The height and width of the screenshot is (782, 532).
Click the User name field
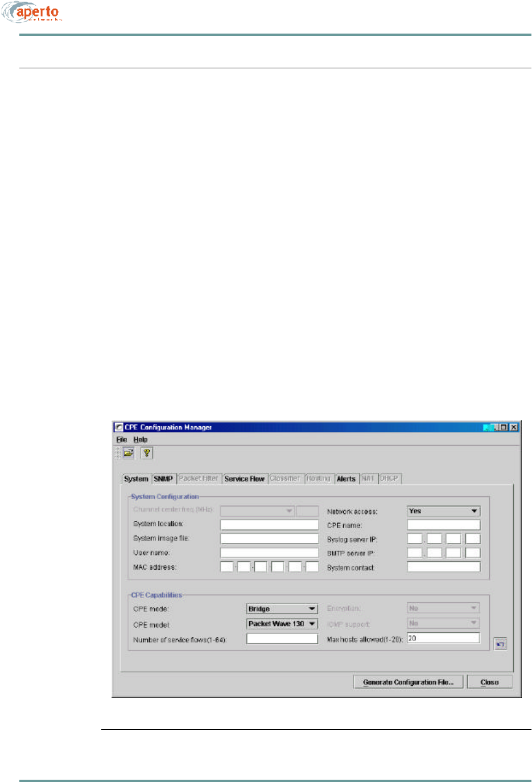[270, 553]
